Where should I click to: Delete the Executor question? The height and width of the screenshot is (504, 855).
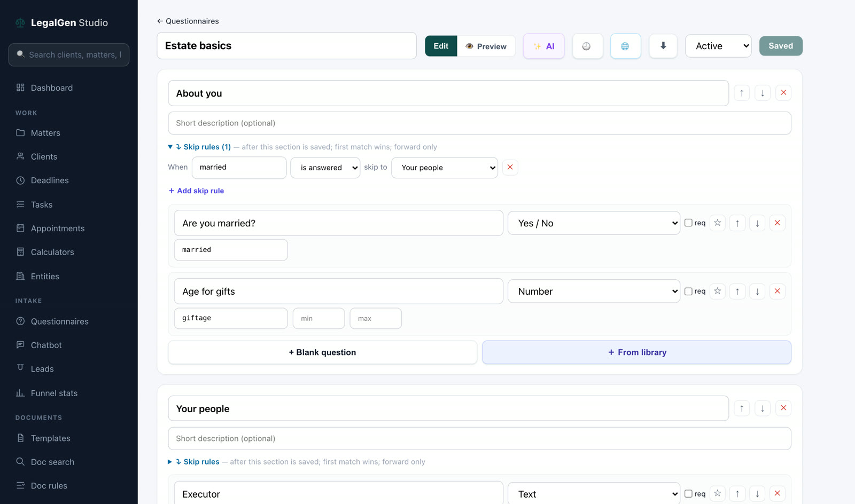pyautogui.click(x=778, y=494)
